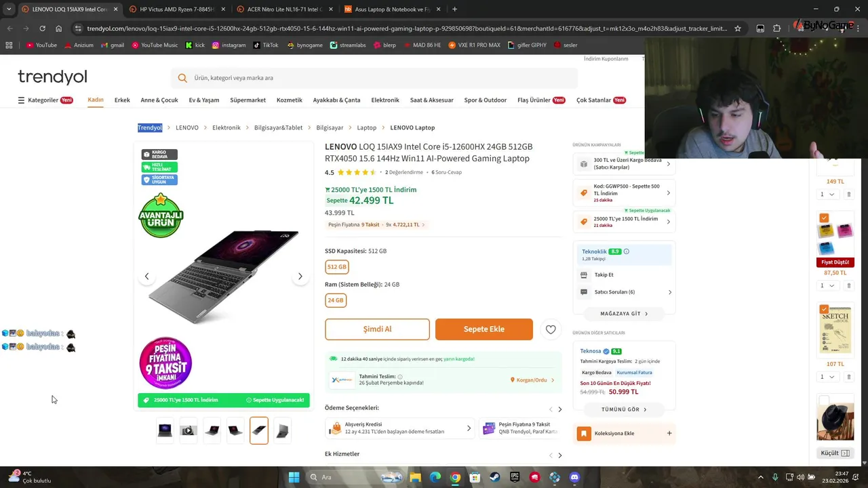Click the heart favorite icon beside Sepete Ekle

tap(551, 329)
